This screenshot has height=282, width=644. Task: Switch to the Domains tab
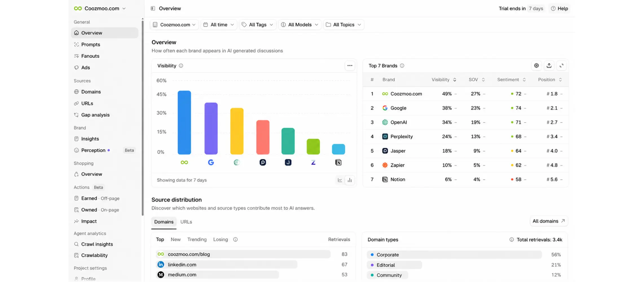(164, 222)
